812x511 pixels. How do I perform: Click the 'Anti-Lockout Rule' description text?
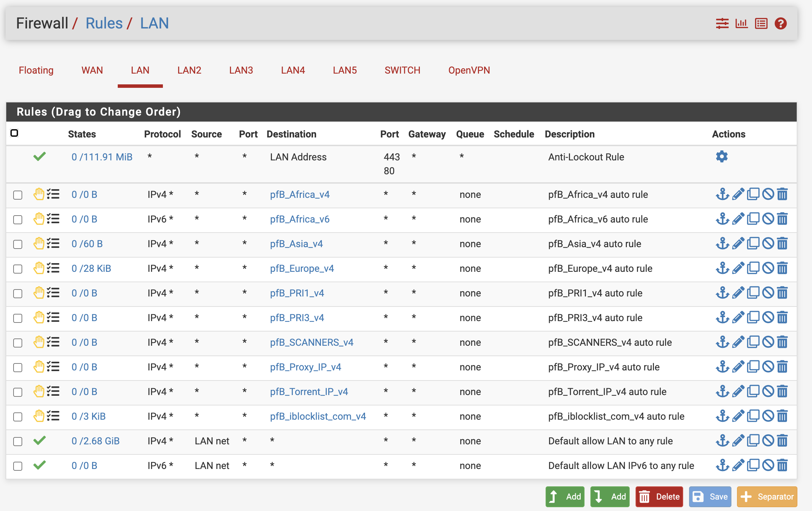pyautogui.click(x=586, y=157)
